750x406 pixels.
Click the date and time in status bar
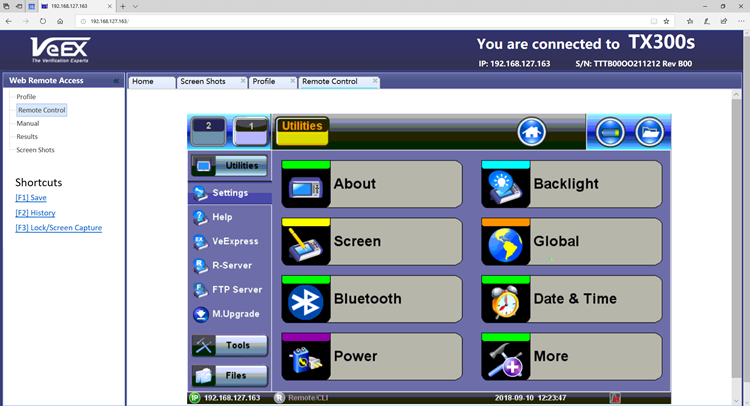coord(530,398)
